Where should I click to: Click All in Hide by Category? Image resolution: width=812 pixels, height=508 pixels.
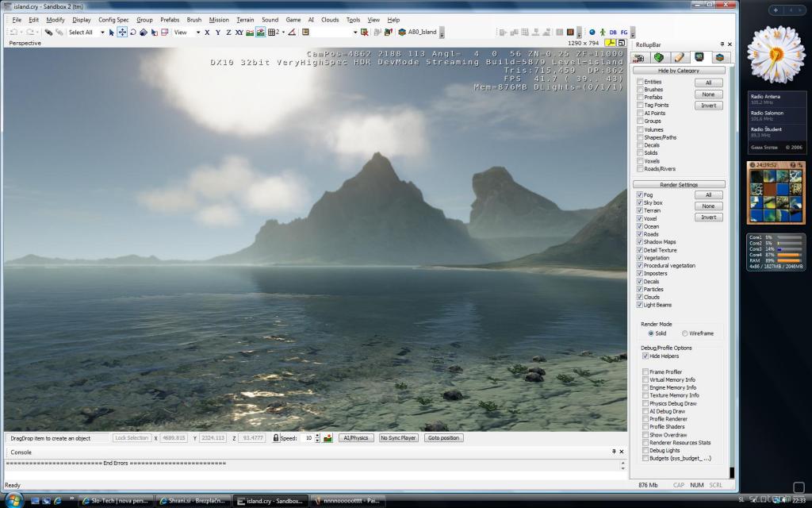708,83
